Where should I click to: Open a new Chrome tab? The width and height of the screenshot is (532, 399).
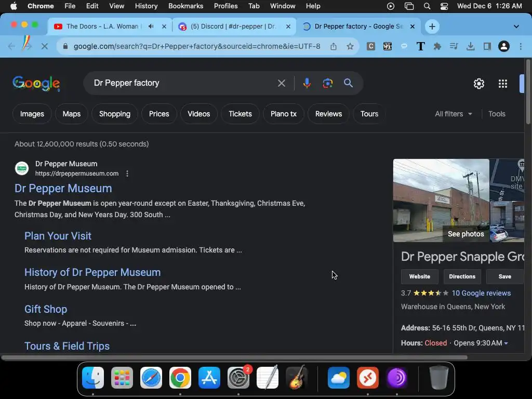coord(432,26)
